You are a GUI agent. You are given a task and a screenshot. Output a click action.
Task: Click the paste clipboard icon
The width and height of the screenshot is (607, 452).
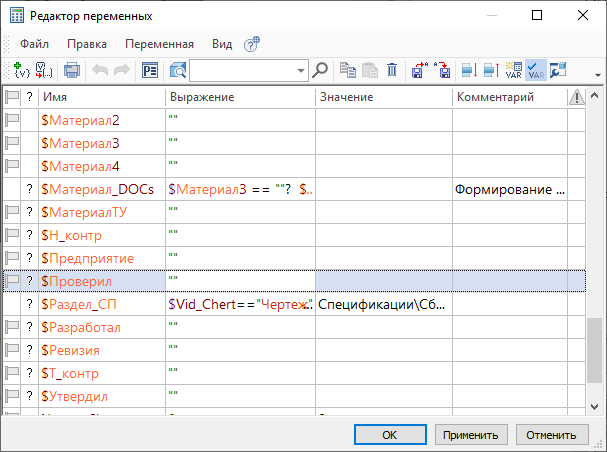369,70
